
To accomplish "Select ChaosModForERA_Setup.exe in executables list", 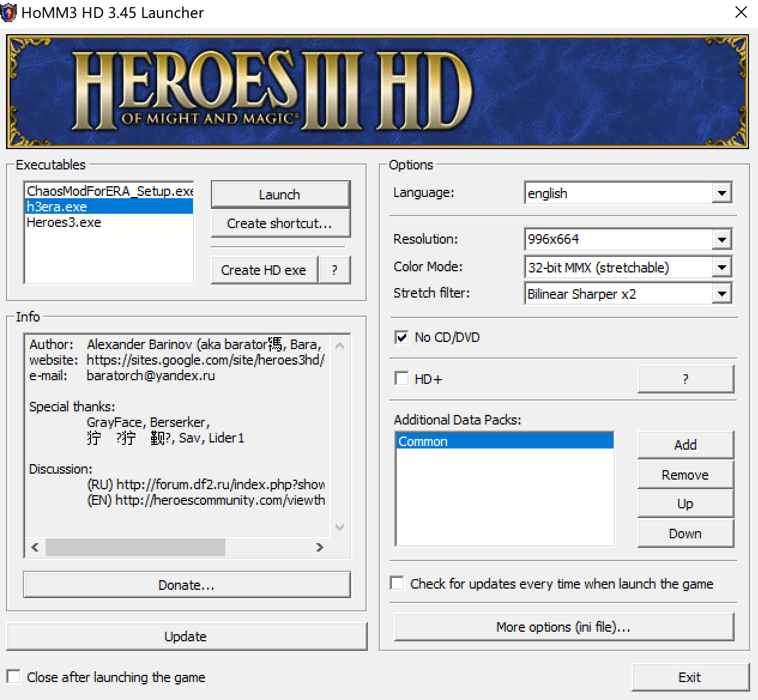I will pyautogui.click(x=110, y=191).
